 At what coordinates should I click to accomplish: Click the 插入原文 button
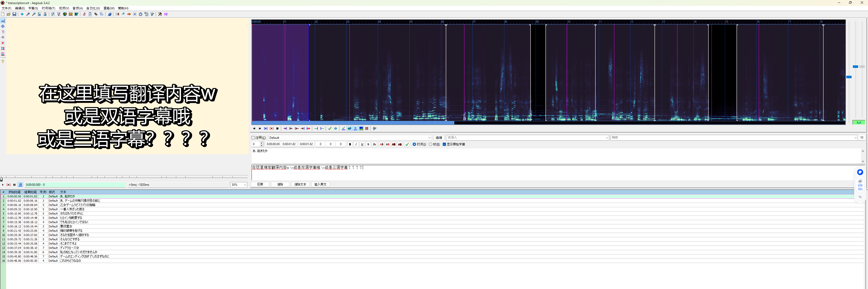click(320, 184)
